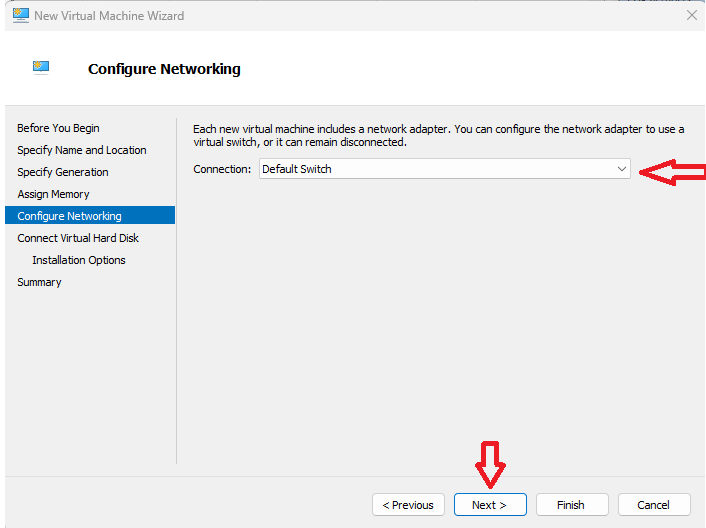Go to the Summary step in the sidebar
706x528 pixels.
[39, 282]
